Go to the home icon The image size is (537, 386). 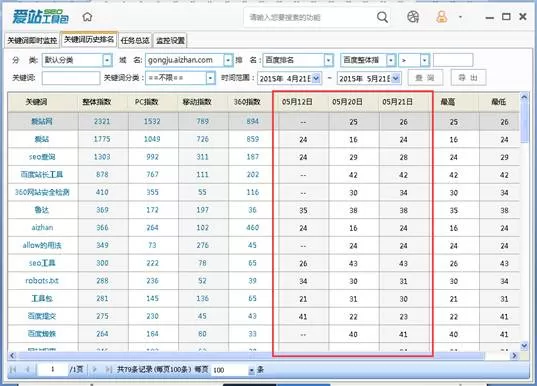[x=88, y=17]
